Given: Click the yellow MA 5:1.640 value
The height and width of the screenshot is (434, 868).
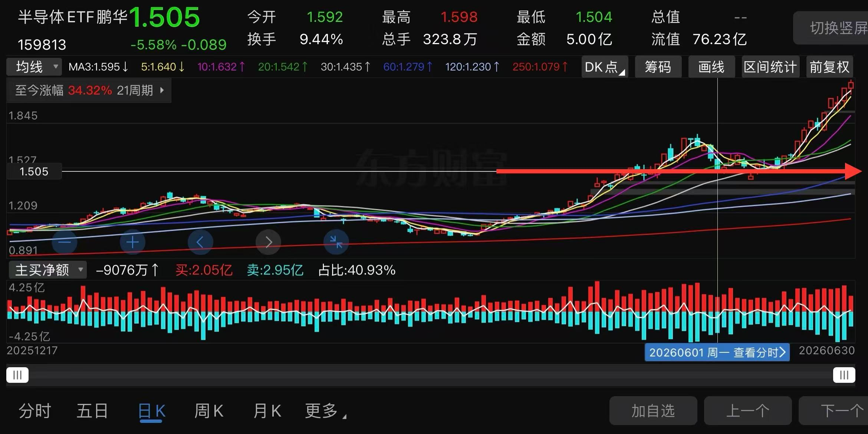Looking at the screenshot, I should click(x=162, y=67).
